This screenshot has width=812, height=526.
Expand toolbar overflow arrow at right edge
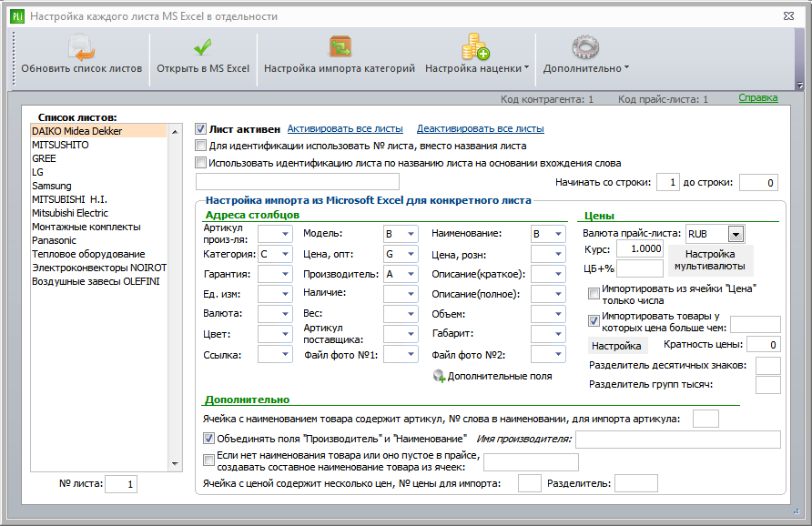(800, 85)
